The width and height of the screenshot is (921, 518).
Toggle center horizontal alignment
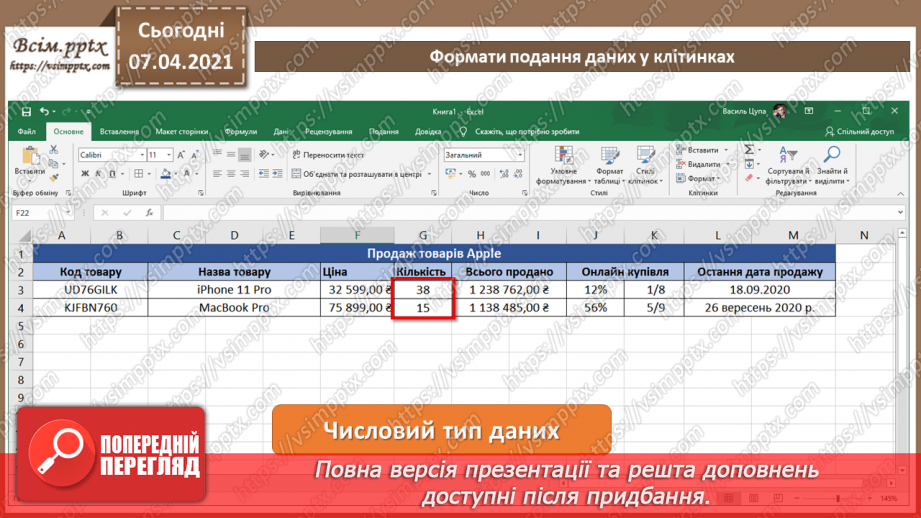coord(231,174)
